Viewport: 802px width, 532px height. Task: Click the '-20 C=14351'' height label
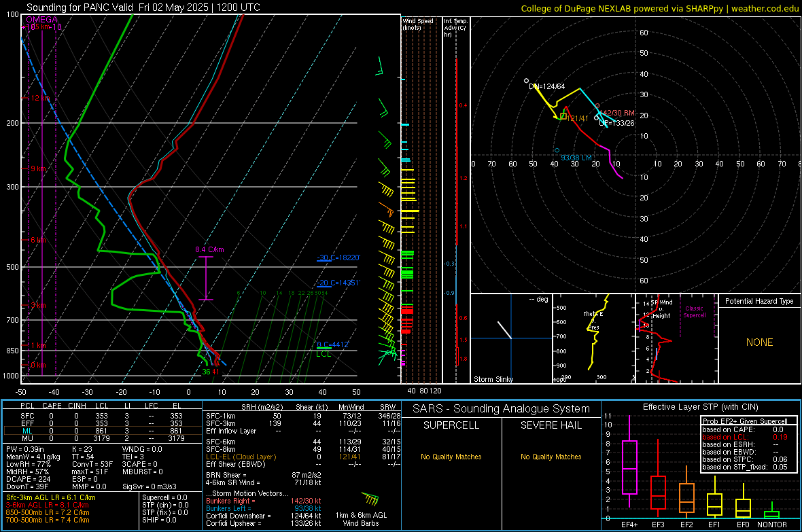point(338,283)
